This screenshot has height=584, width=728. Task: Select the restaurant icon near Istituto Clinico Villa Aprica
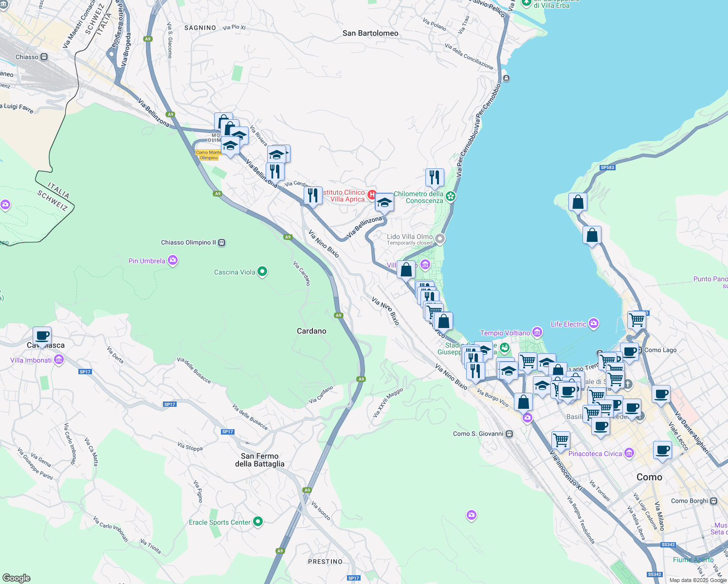[x=313, y=195]
